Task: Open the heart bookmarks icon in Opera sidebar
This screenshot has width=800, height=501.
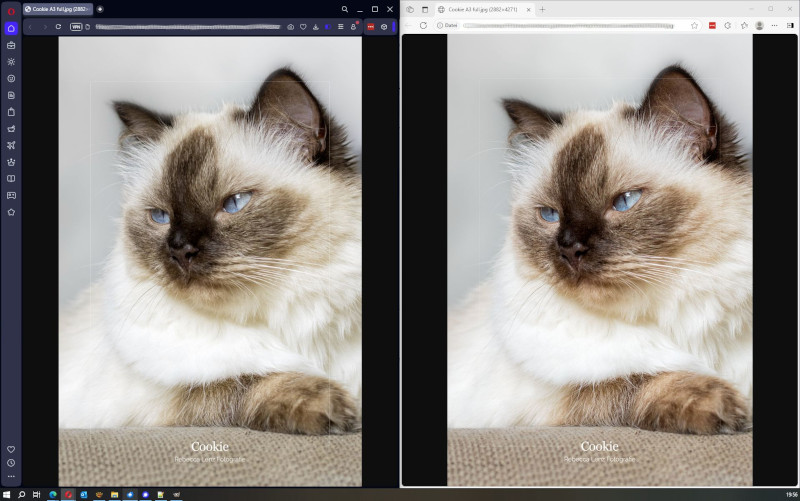Action: tap(11, 449)
